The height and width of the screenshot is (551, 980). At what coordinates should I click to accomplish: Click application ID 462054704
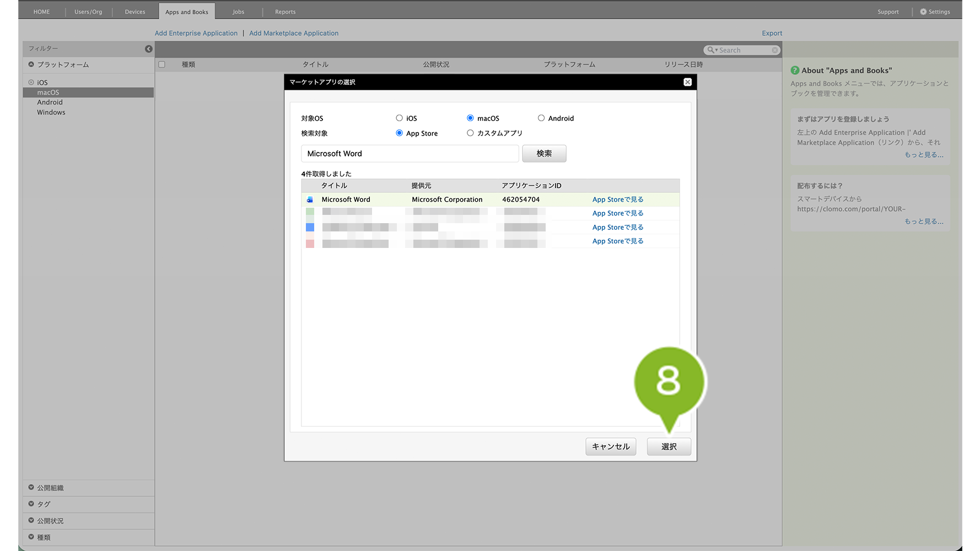point(521,199)
